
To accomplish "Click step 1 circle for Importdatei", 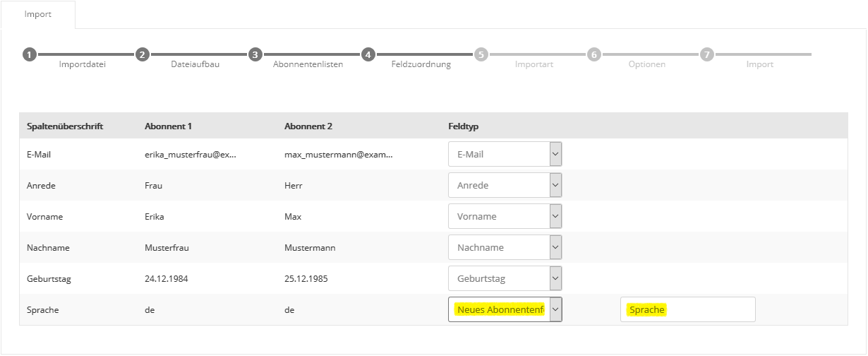I will (29, 54).
